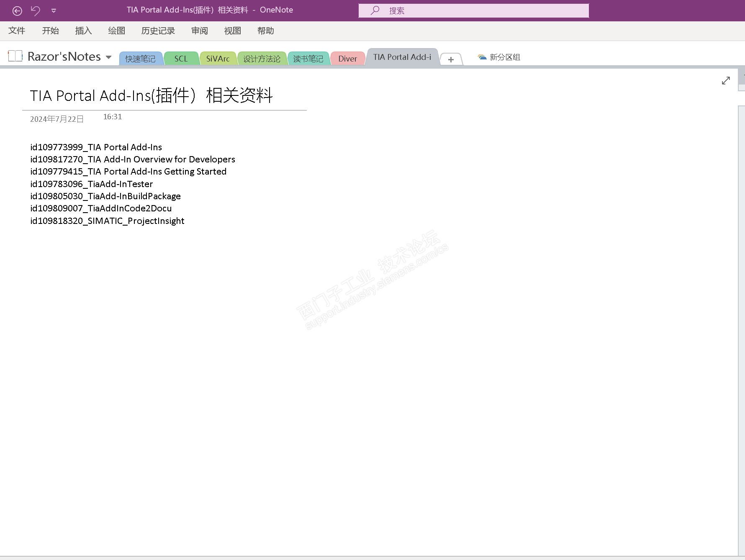The height and width of the screenshot is (560, 745).
Task: Click the notebook icon beside Razor'sNotes
Action: coord(15,56)
